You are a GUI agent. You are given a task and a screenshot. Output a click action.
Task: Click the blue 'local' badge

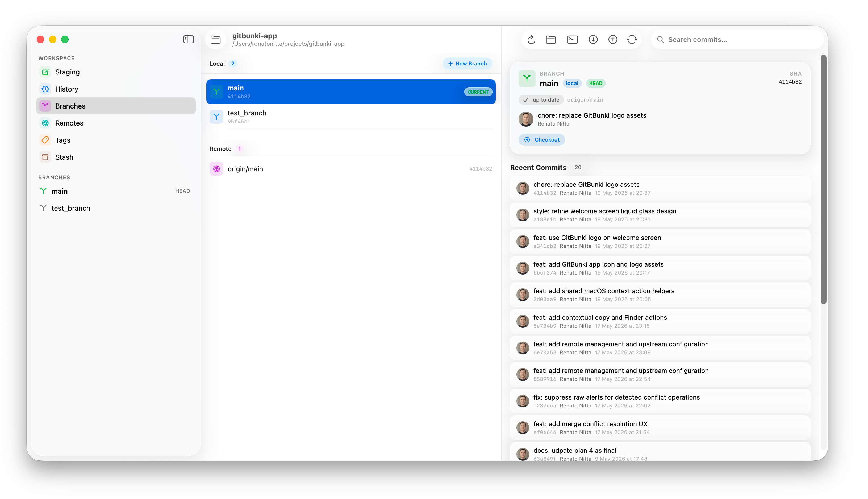[x=572, y=83]
